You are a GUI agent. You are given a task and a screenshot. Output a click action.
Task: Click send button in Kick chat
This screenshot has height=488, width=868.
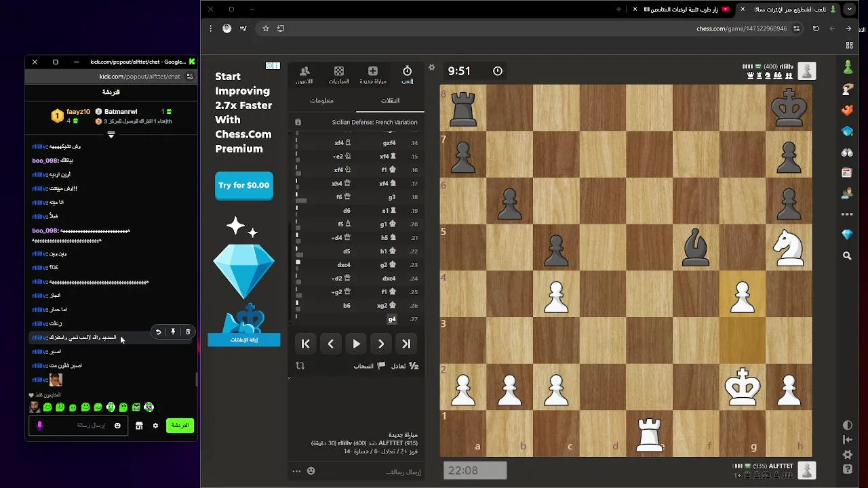180,425
